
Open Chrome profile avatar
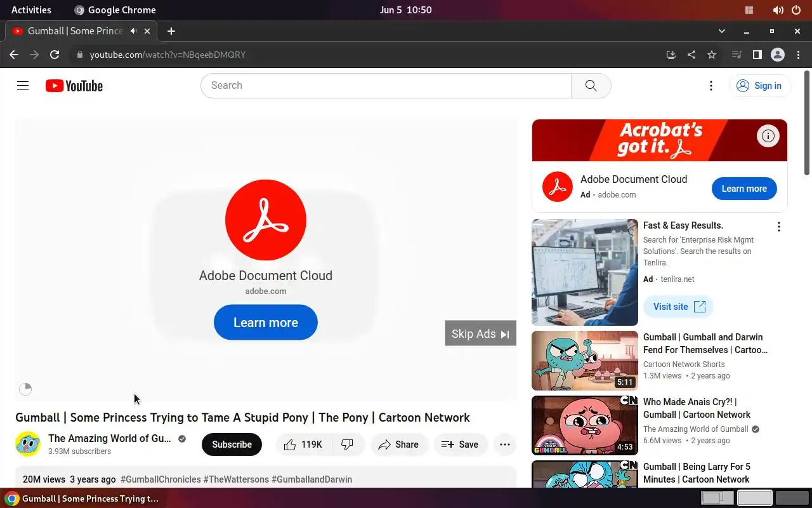coord(778,55)
